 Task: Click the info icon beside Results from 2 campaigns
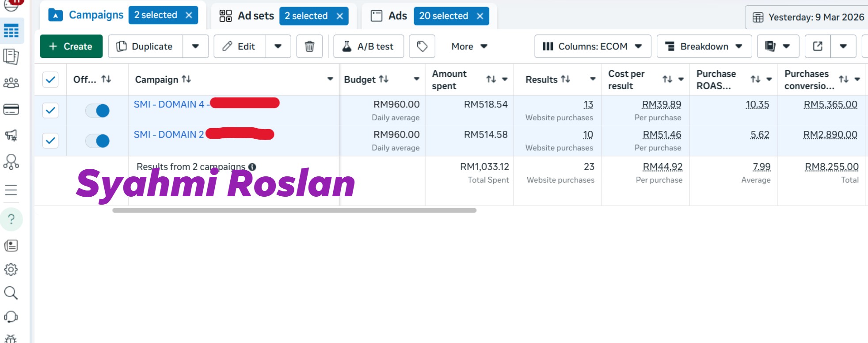coord(252,167)
